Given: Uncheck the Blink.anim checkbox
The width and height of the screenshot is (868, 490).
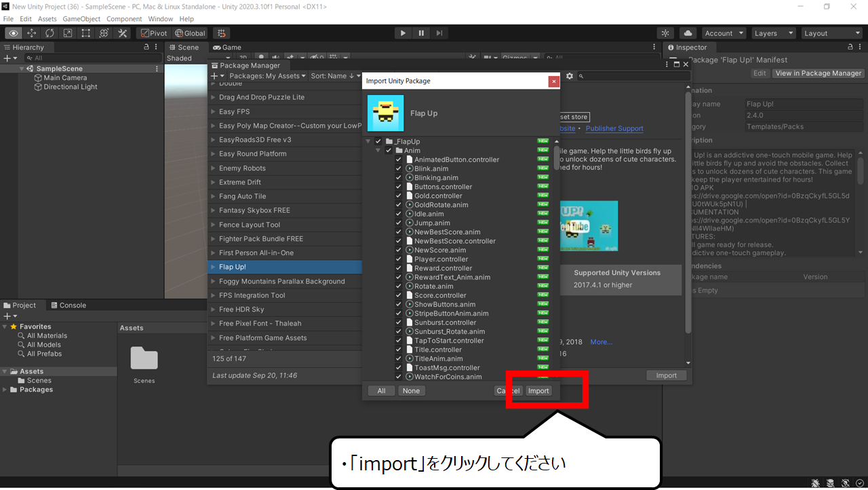Looking at the screenshot, I should (x=399, y=168).
